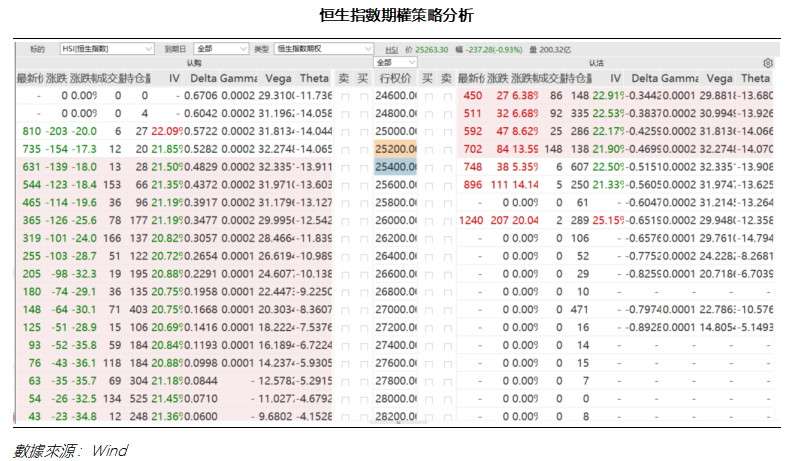Expand the 到期日 dropdown showing 全部
The height and width of the screenshot is (461, 793).
pos(221,49)
